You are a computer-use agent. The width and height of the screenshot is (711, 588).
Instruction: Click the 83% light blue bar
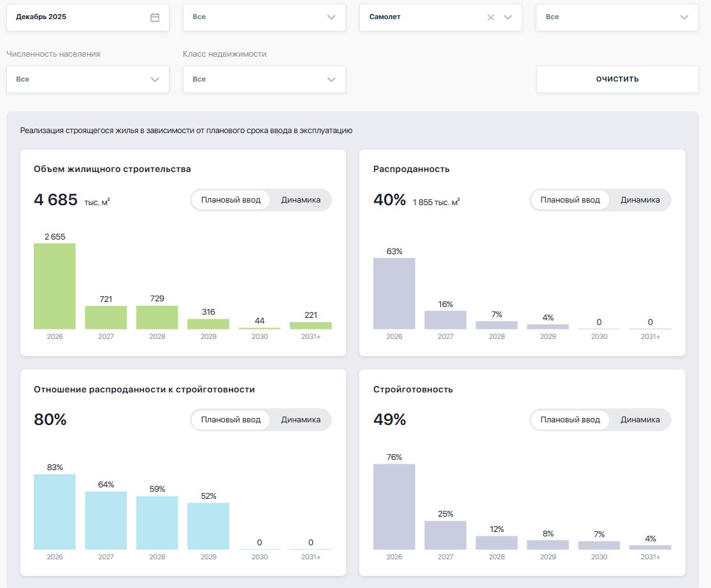click(55, 512)
